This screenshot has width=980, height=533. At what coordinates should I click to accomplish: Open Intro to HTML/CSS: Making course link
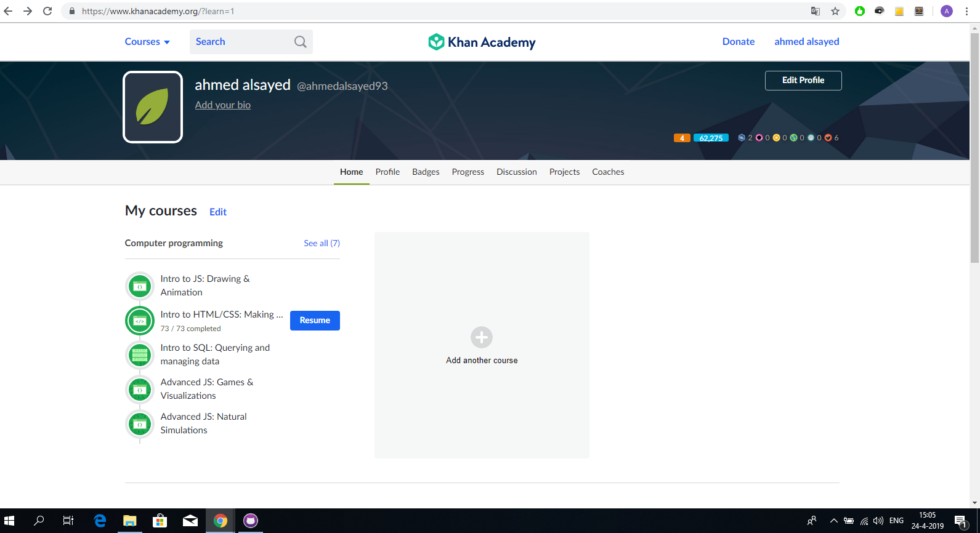click(x=222, y=315)
